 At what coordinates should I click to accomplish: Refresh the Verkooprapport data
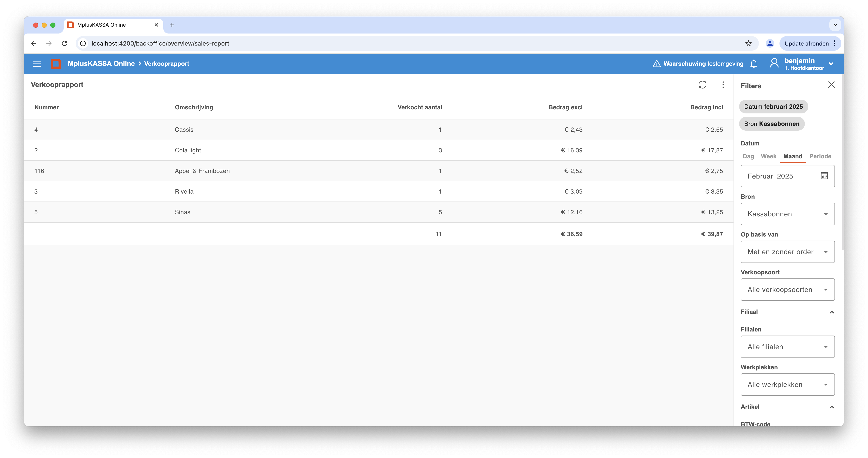(x=702, y=85)
